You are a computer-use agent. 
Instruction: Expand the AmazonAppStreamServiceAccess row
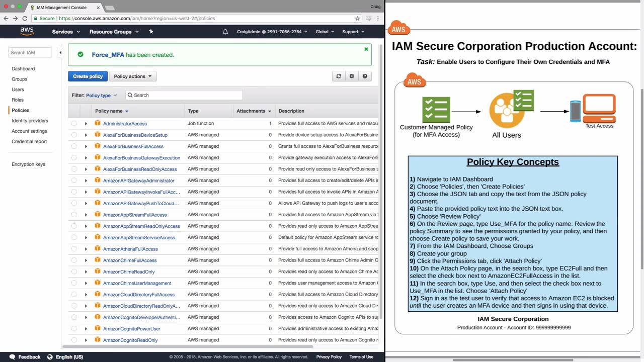coord(86,237)
